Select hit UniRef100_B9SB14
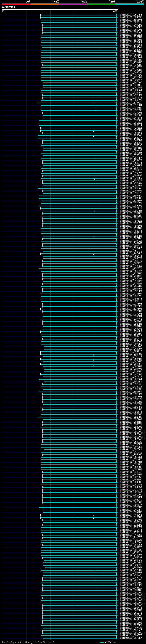 tap(131, 35)
